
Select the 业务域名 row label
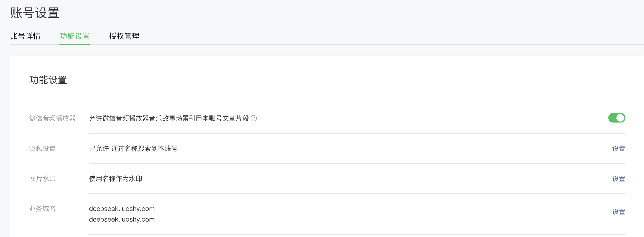tap(42, 209)
